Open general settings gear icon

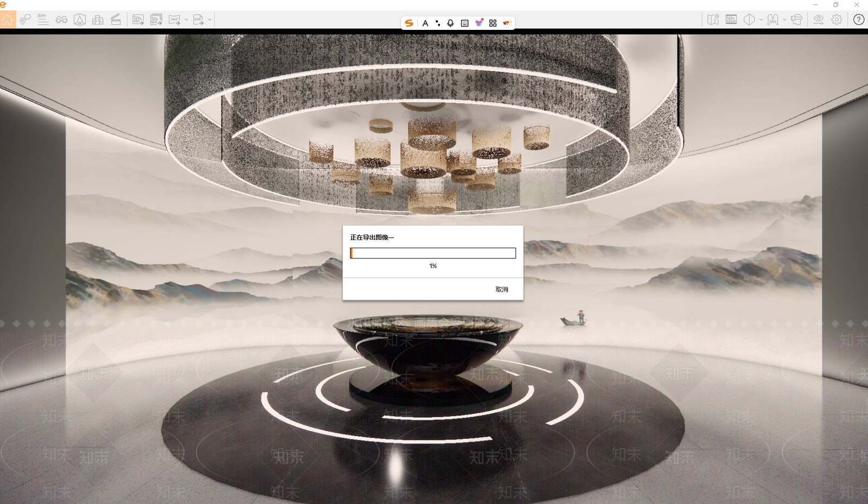tap(837, 20)
